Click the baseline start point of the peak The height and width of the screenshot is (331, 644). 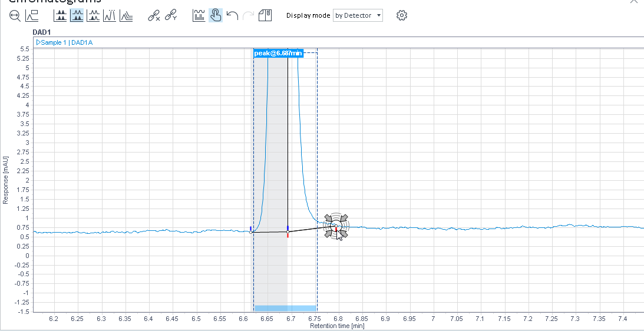251,232
